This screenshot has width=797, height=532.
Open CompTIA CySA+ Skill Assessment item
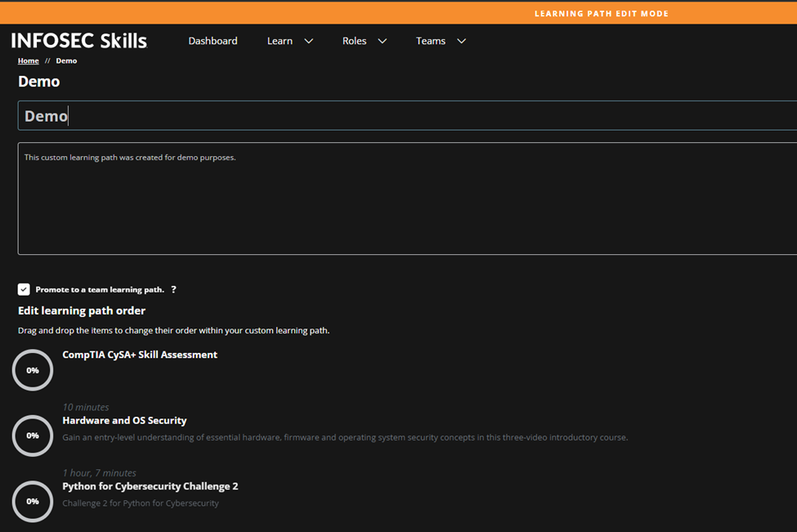(140, 354)
